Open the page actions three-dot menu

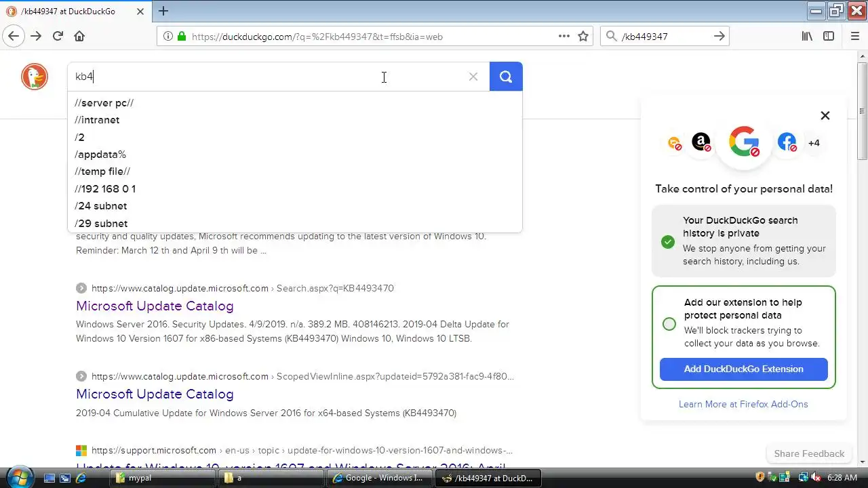pyautogui.click(x=564, y=37)
